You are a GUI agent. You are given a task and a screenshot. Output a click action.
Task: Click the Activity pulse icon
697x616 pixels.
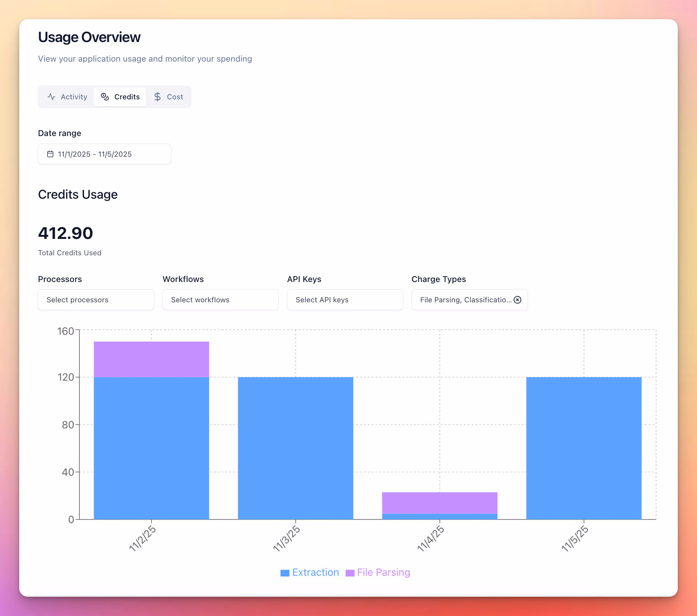[52, 97]
